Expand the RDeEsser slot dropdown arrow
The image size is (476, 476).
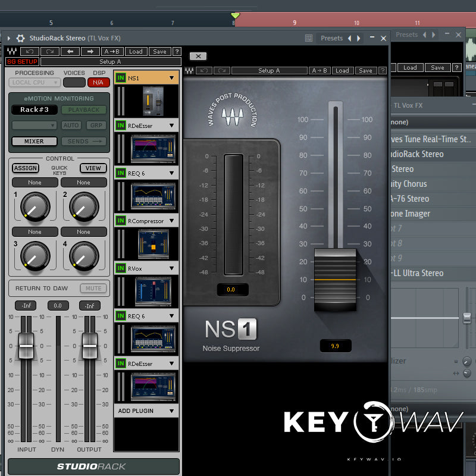[172, 126]
